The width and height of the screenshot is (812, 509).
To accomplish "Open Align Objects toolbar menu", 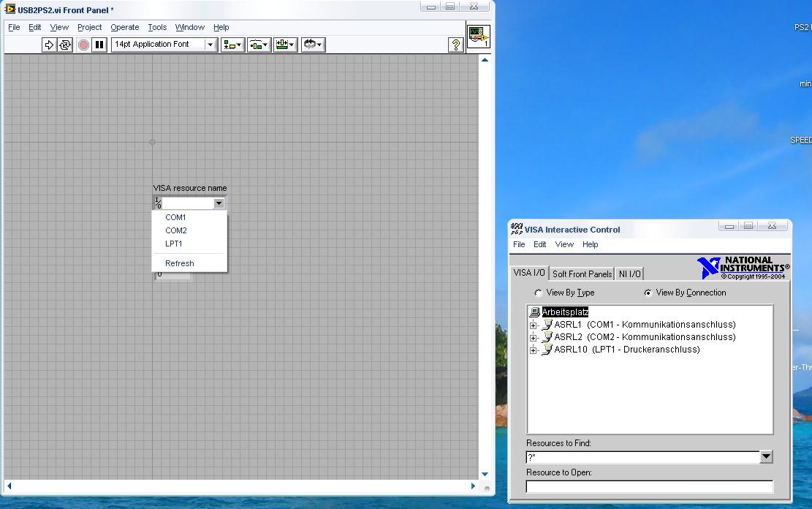I will click(232, 45).
